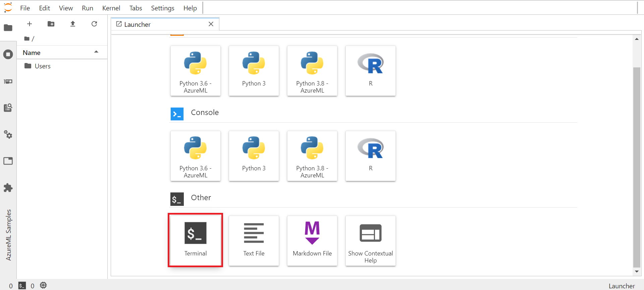The image size is (644, 290).
Task: Launch Python 3.6 - AzureML notebook
Action: [196, 71]
